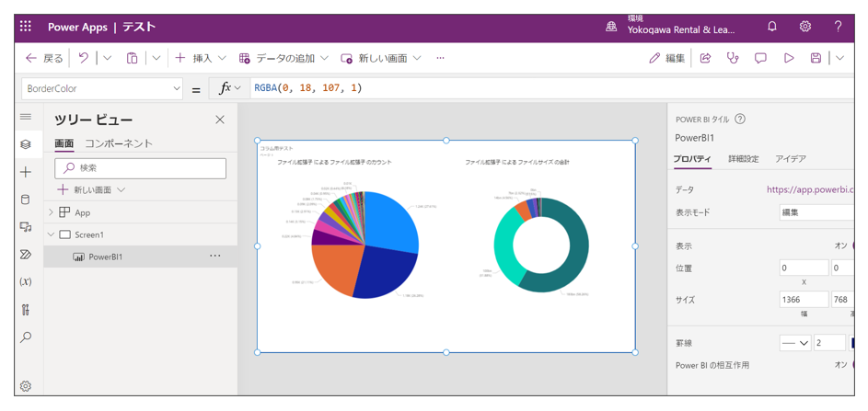Open the データの追加 menu
Viewport: 868px width, 411px height.
pos(284,58)
